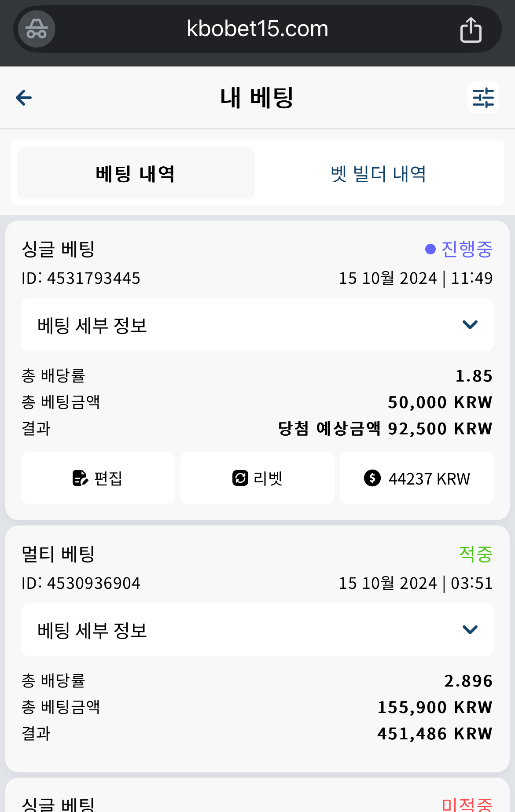This screenshot has width=515, height=812.
Task: Tap the bet ID 4530936904 text
Action: pyautogui.click(x=81, y=583)
